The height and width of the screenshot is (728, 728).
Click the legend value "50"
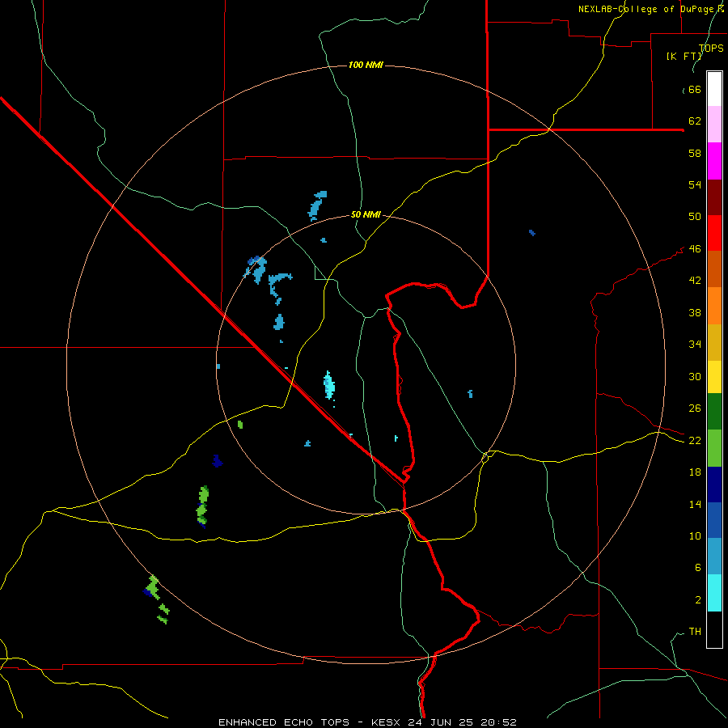click(x=695, y=217)
